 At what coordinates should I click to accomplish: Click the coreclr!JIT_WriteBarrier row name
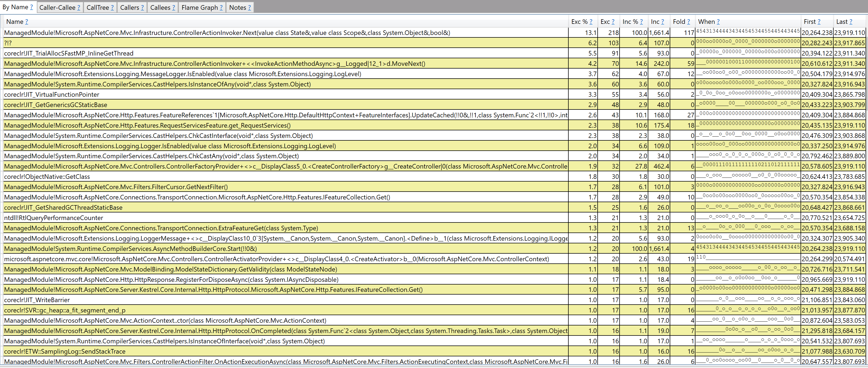(x=37, y=300)
